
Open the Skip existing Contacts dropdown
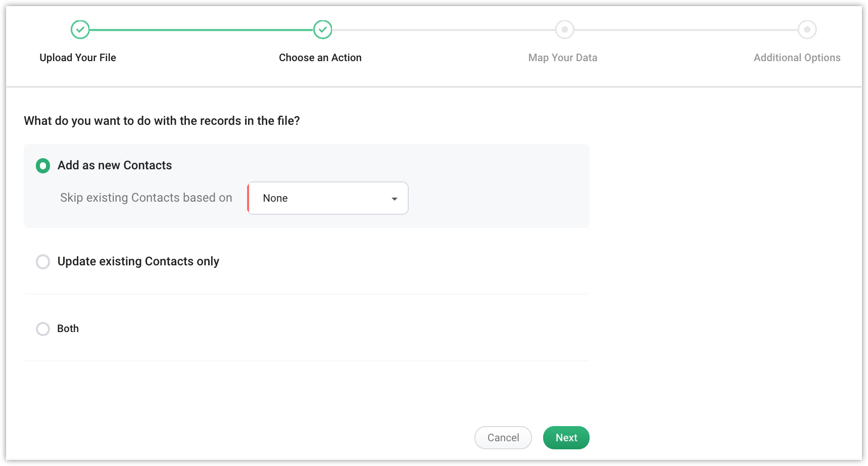click(327, 198)
